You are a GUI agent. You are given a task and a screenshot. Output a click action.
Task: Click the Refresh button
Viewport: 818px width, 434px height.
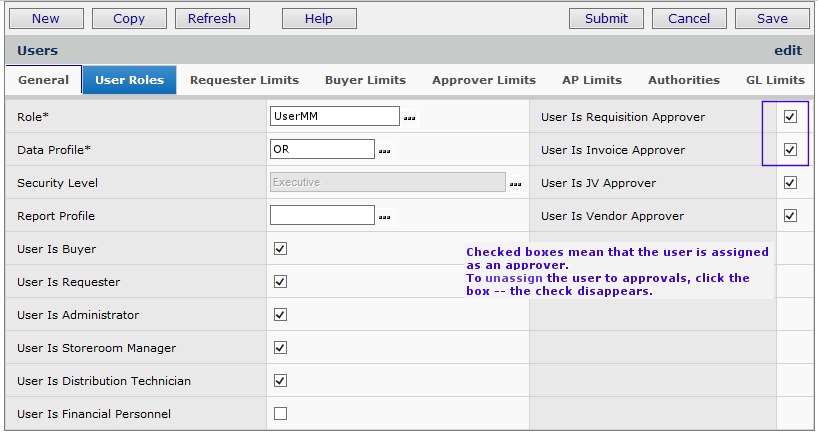pos(212,18)
